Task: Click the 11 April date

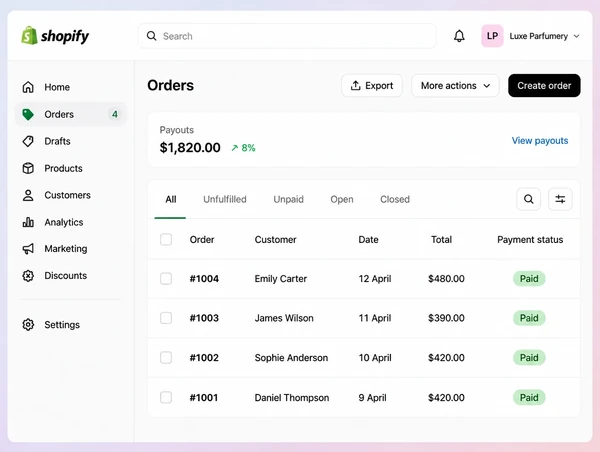Action: pos(375,318)
